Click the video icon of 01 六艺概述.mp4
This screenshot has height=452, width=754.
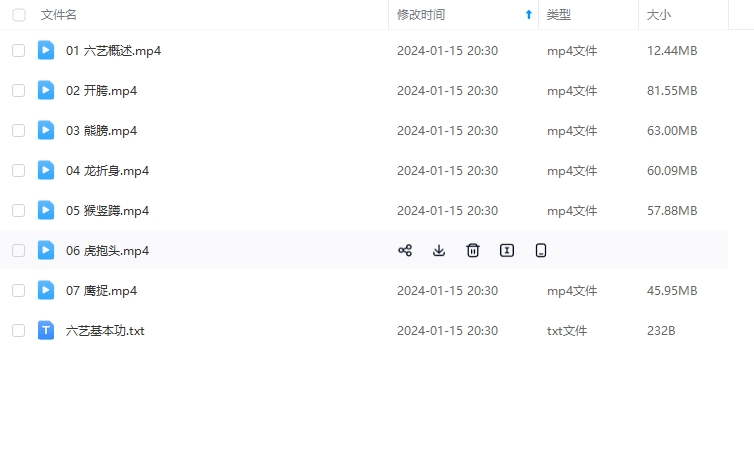pyautogui.click(x=46, y=50)
